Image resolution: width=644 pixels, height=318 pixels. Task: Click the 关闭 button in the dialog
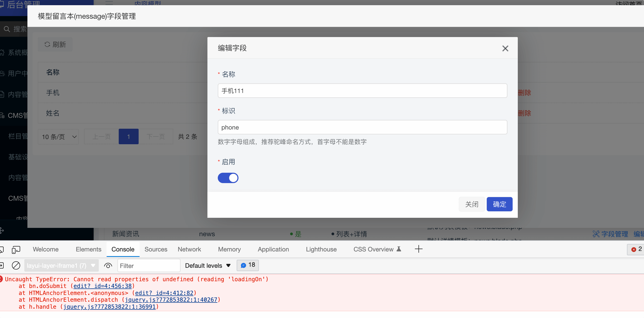point(472,204)
